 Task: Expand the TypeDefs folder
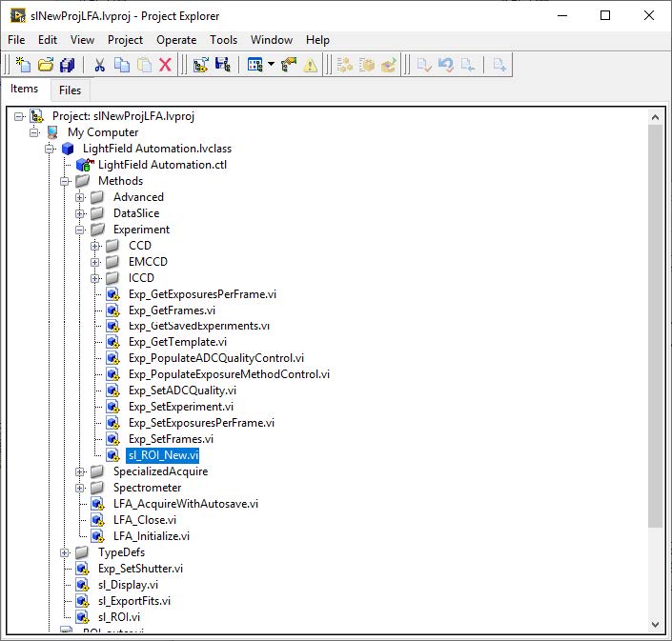tap(65, 552)
